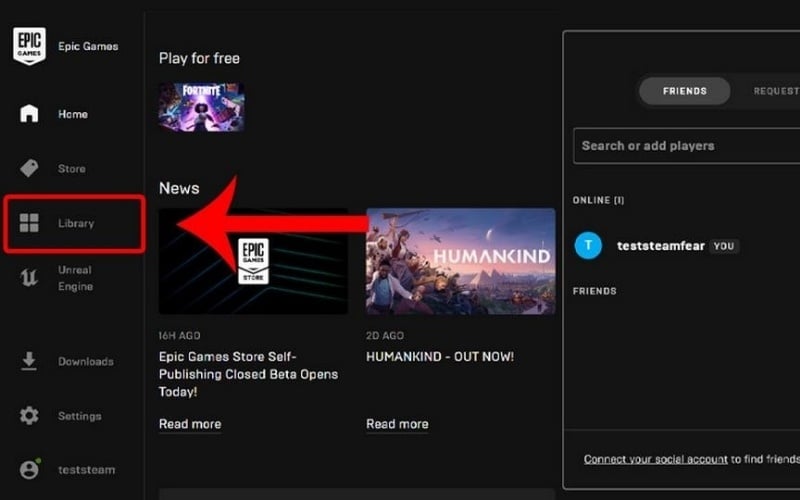Open the Home sidebar icon
This screenshot has height=500, width=800.
(x=29, y=114)
